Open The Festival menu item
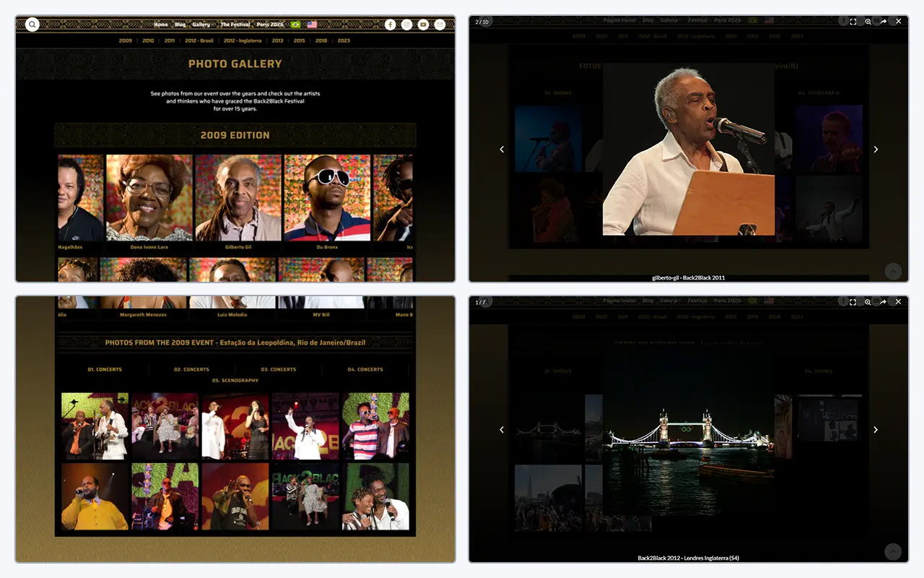924x578 pixels. [x=235, y=25]
